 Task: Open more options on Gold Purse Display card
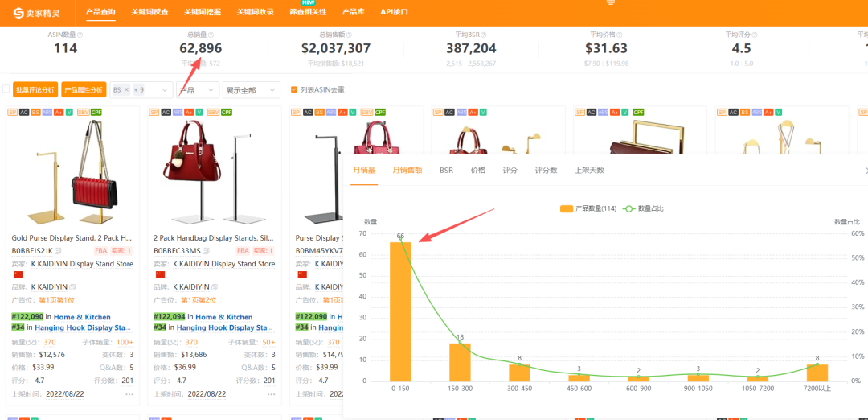click(129, 394)
